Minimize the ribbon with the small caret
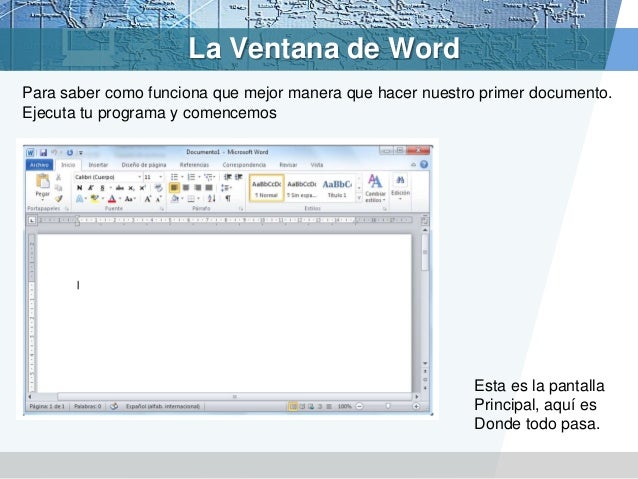The width and height of the screenshot is (638, 479). pos(413,165)
